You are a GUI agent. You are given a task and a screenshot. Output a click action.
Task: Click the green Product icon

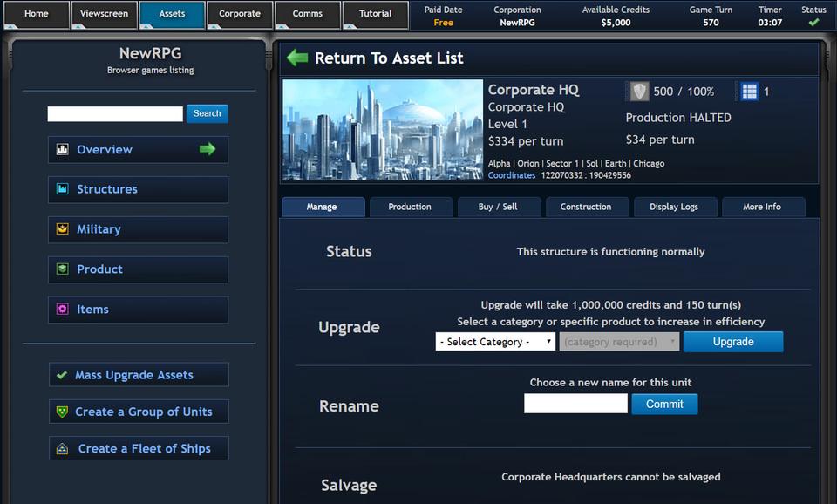(x=63, y=269)
